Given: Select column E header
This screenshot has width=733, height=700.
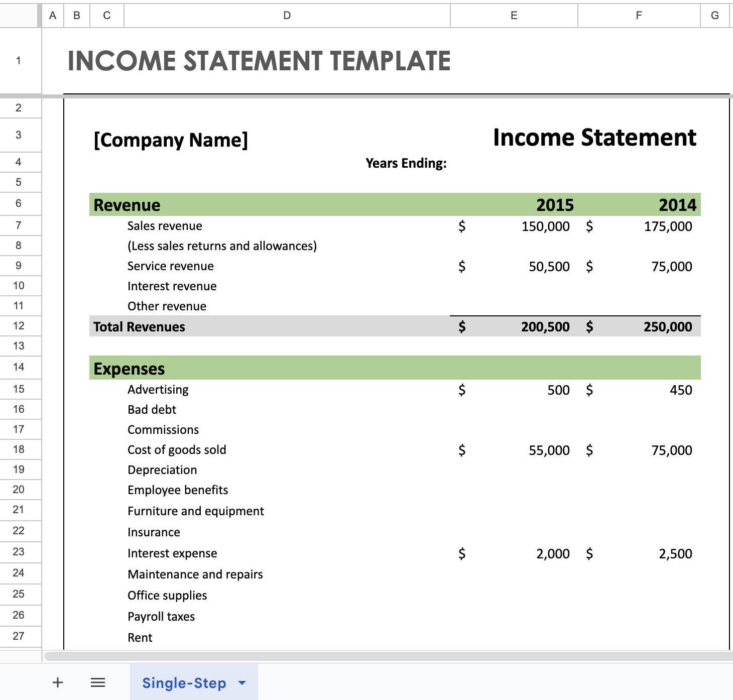Looking at the screenshot, I should pos(514,16).
